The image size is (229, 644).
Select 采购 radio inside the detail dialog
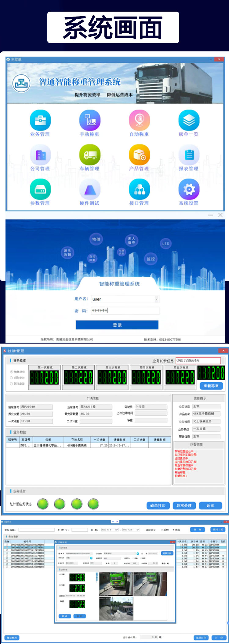coord(133,558)
